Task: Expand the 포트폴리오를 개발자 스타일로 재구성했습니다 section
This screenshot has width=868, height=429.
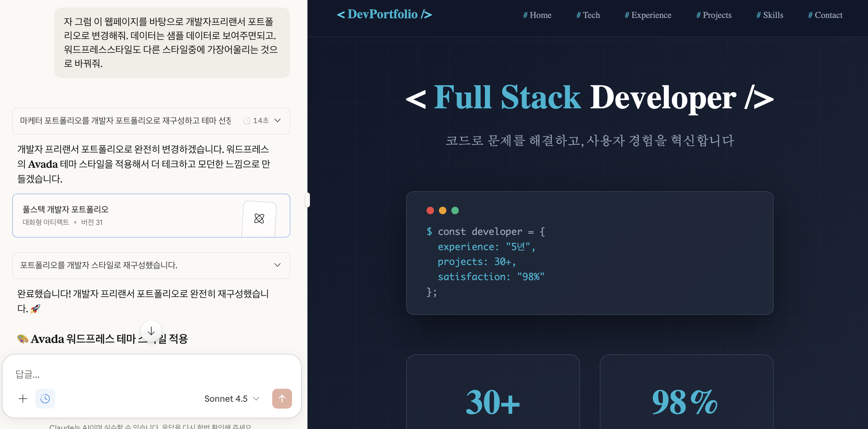Action: tap(277, 265)
